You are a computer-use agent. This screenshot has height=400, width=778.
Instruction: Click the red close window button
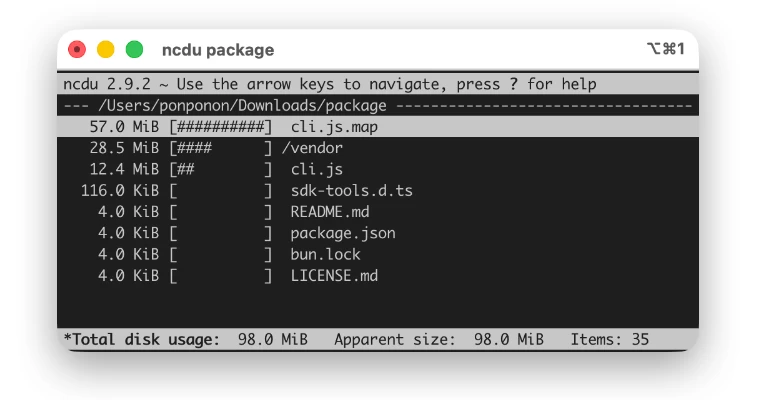point(77,50)
